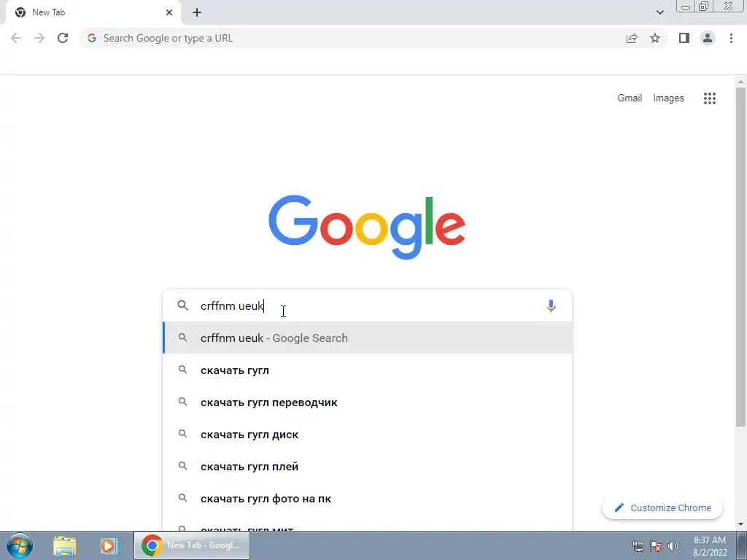Bookmark this tab with the star icon
The width and height of the screenshot is (747, 560).
(x=655, y=38)
